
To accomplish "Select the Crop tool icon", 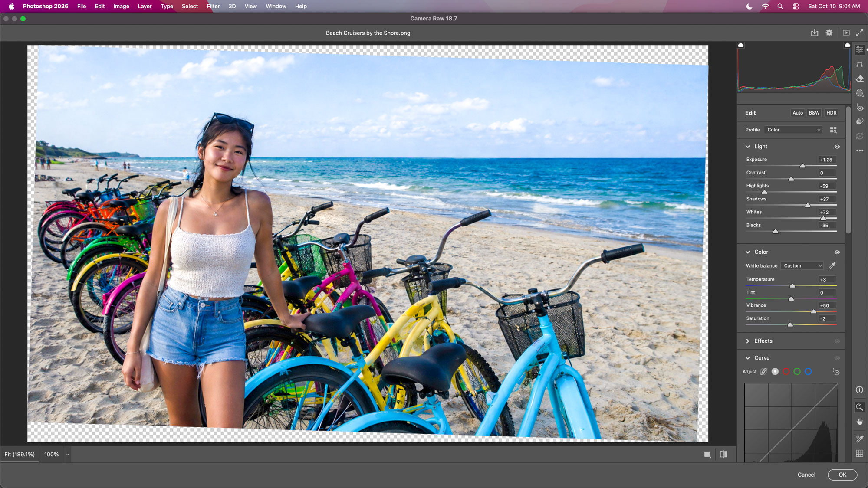I will 859,64.
